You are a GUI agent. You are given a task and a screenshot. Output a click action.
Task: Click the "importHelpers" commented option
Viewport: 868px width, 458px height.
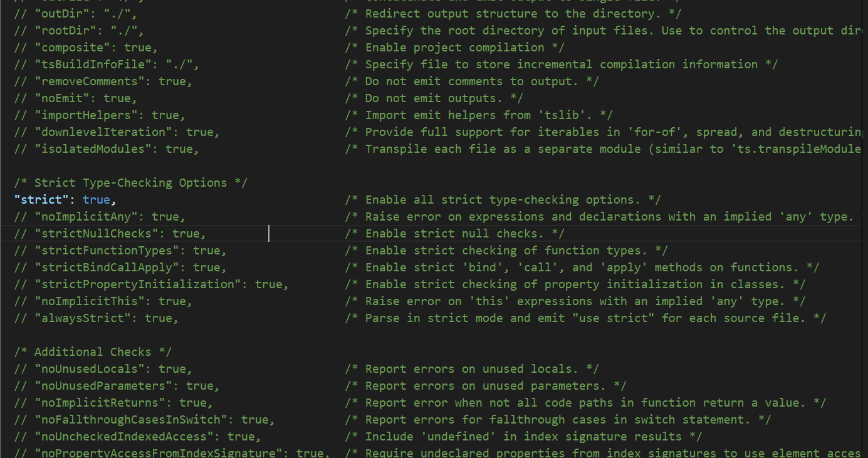coord(100,115)
